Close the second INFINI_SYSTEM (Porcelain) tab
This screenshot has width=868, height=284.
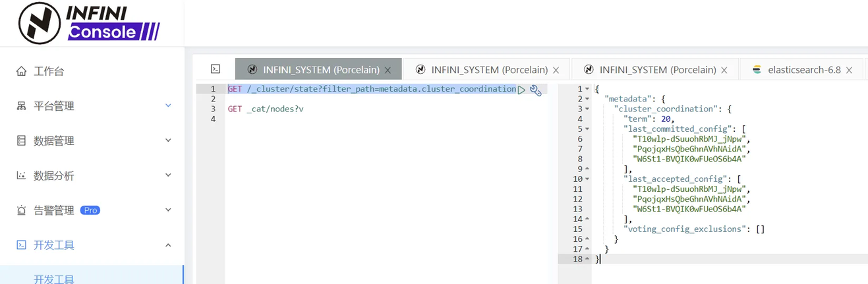click(x=556, y=70)
